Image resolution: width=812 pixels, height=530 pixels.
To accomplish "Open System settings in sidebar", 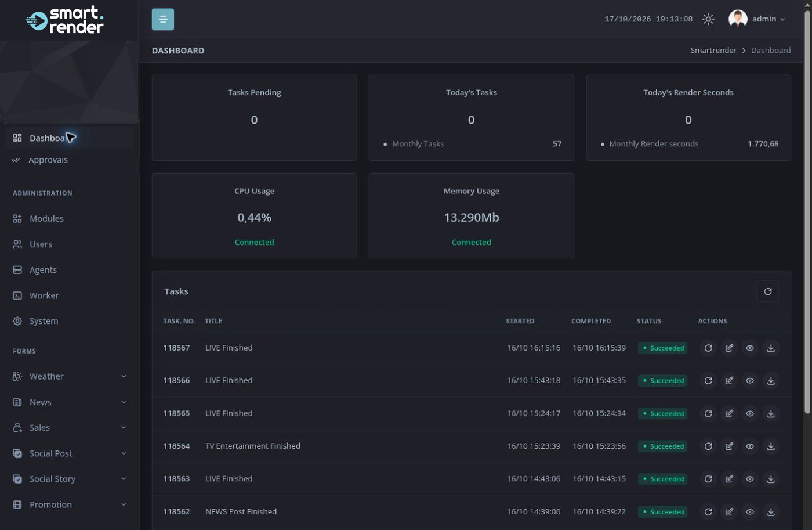I will tap(70, 321).
